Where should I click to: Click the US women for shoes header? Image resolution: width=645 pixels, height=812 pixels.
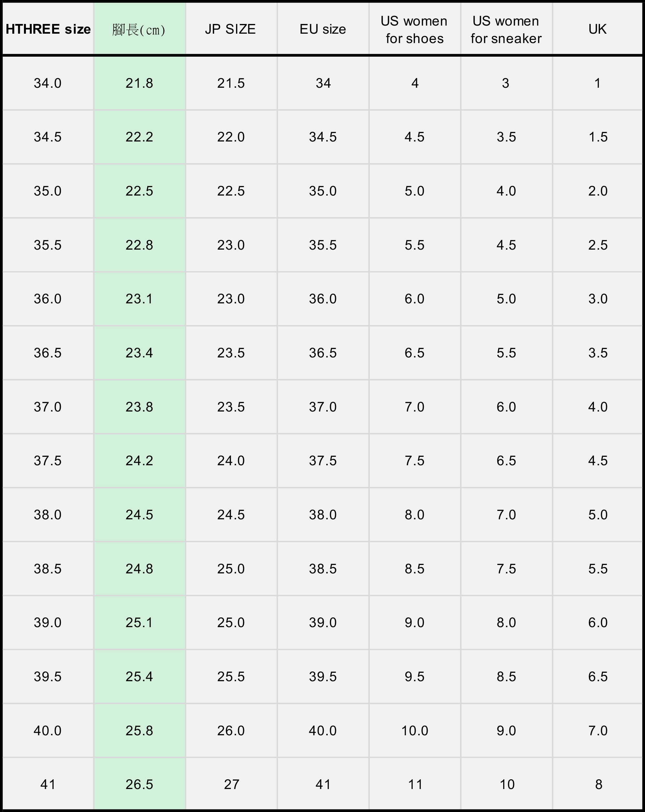pyautogui.click(x=414, y=29)
